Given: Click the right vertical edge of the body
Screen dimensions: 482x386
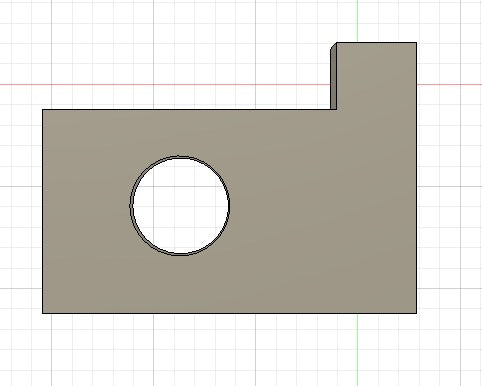Looking at the screenshot, I should click(x=416, y=178).
